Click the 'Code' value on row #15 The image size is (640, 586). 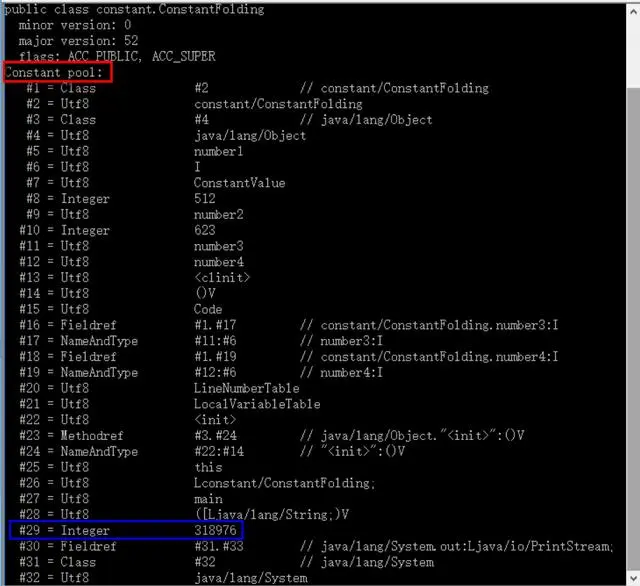[x=208, y=309]
